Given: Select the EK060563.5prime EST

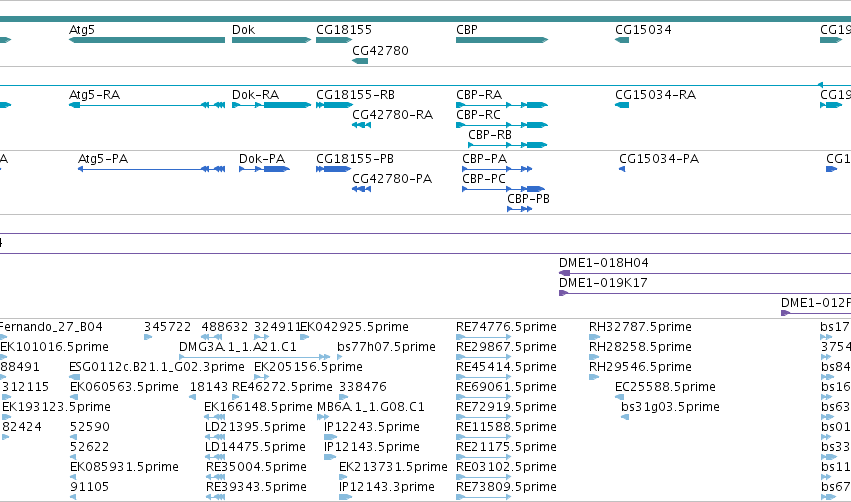Looking at the screenshot, I should click(x=74, y=397).
